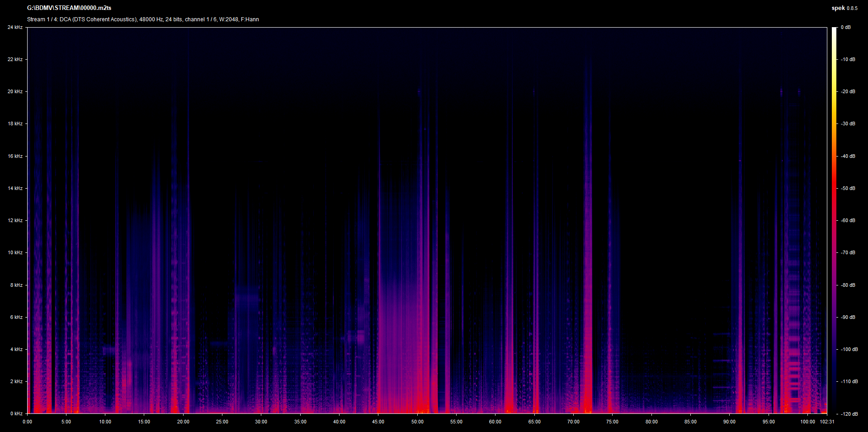Viewport: 868px width, 432px height.
Task: Select the 75:00 time axis marker
Action: tap(612, 422)
